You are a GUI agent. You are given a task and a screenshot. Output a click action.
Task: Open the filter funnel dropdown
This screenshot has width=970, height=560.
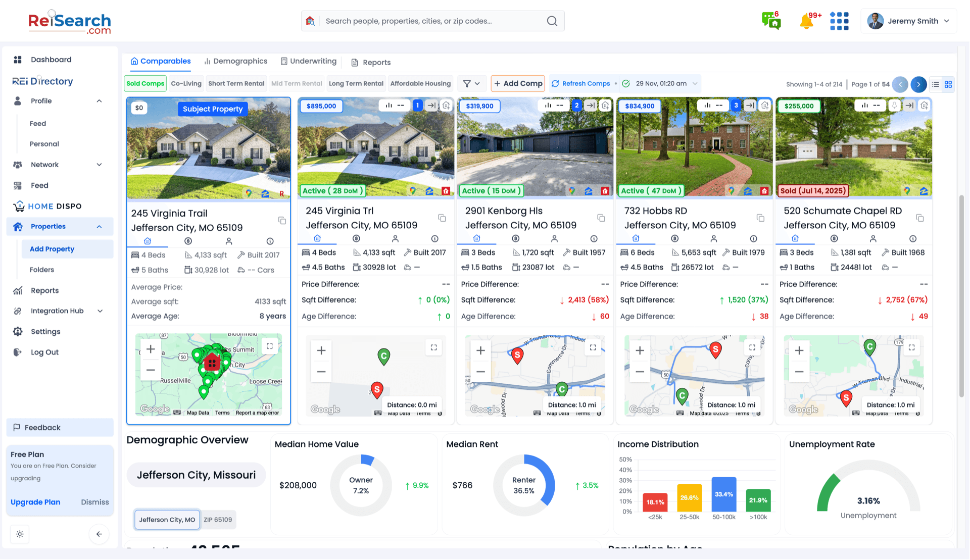click(472, 84)
